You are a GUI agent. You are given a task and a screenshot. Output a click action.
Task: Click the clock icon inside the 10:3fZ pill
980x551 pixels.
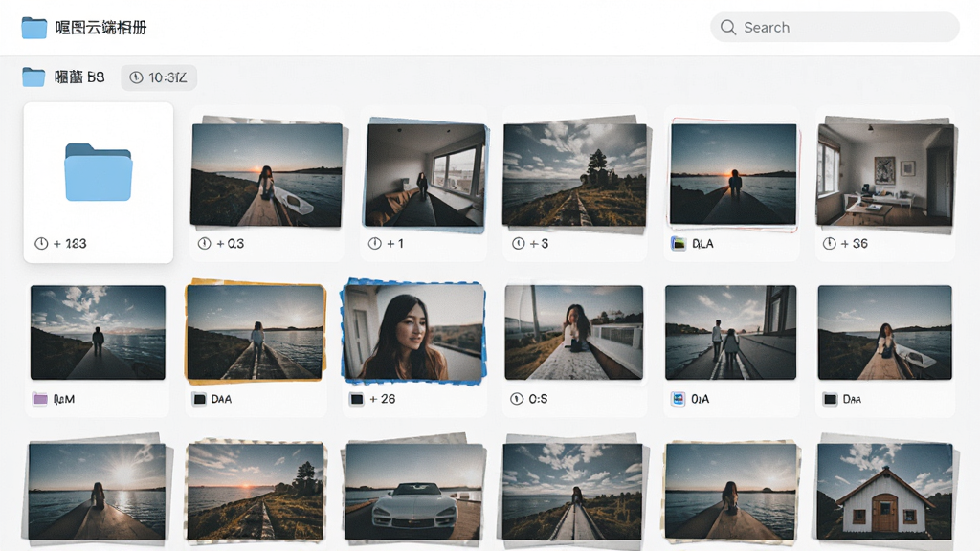[136, 77]
